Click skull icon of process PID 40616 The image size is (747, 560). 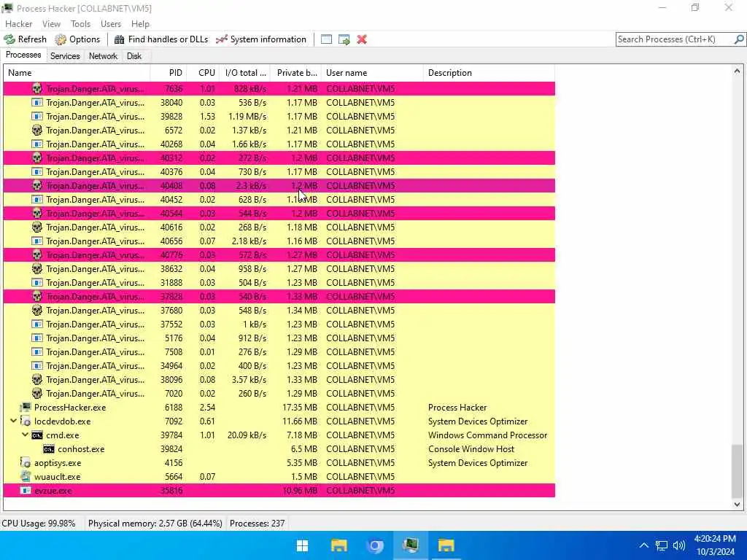pyautogui.click(x=36, y=227)
